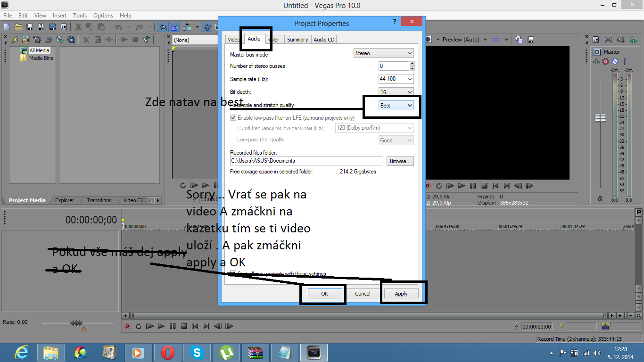644x362 pixels.
Task: Toggle Enable Snapping in the toolbar
Action: click(163, 27)
